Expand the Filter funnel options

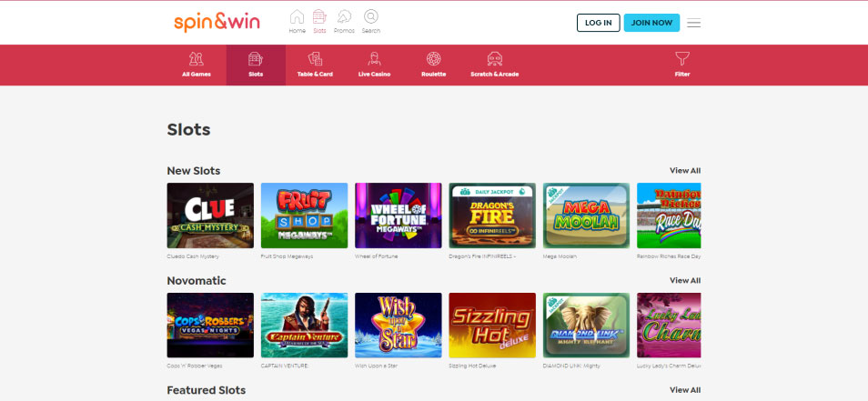682,58
